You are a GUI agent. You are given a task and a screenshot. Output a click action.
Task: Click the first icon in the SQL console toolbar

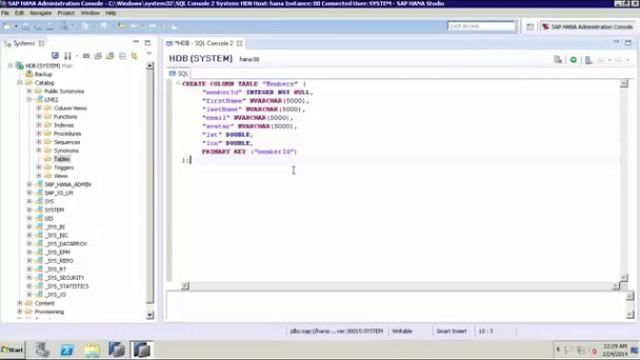pyautogui.click(x=558, y=60)
